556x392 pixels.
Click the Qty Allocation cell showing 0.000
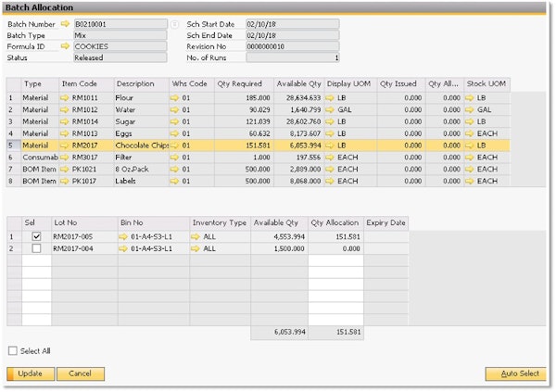pos(335,248)
